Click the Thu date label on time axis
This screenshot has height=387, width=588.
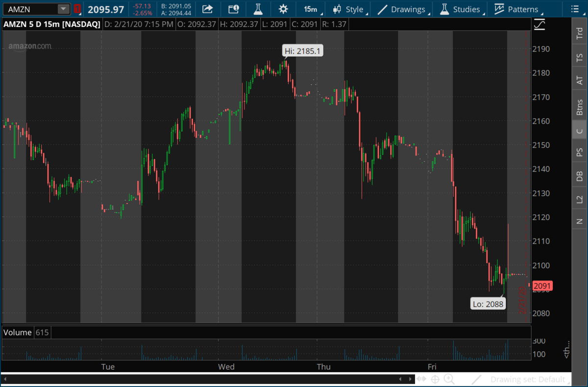pos(324,367)
